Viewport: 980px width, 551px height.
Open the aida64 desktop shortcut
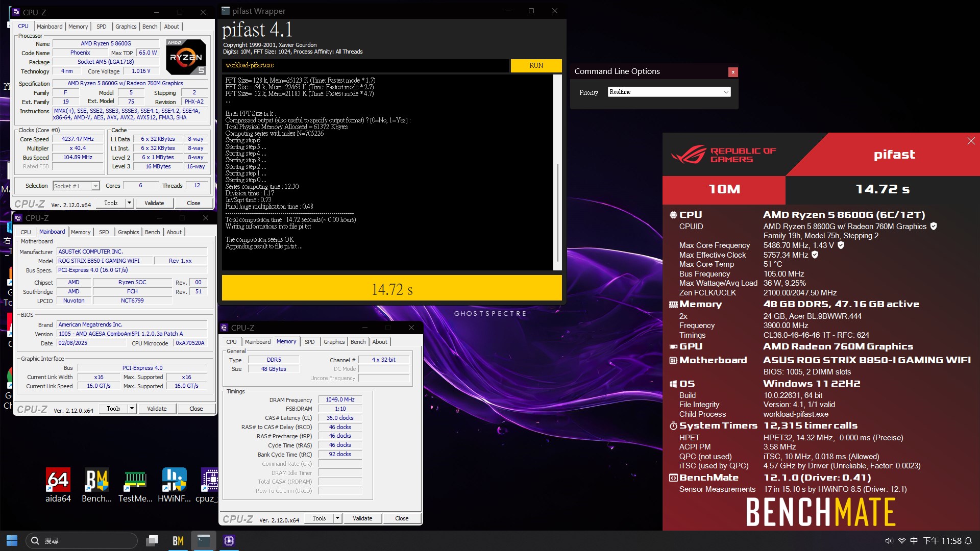tap(58, 485)
